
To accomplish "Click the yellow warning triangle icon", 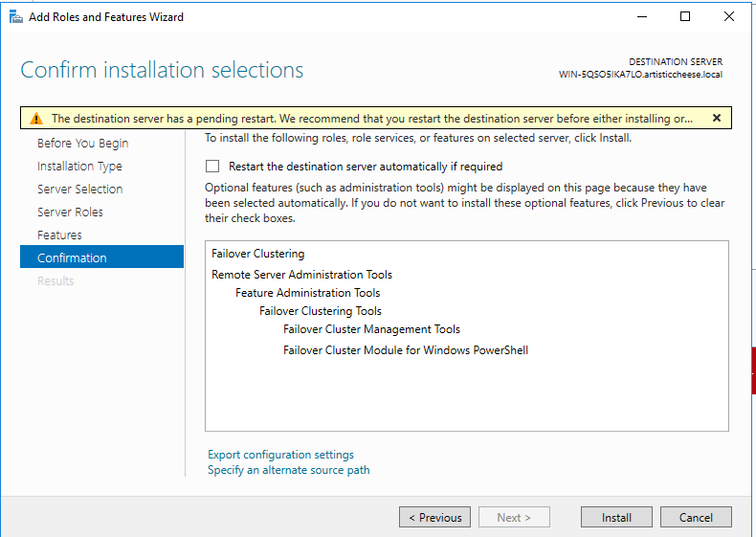I will coord(36,119).
